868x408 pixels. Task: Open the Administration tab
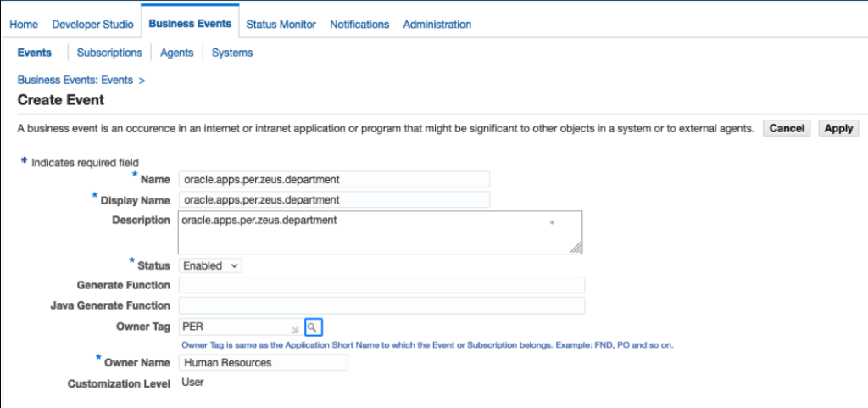tap(437, 25)
